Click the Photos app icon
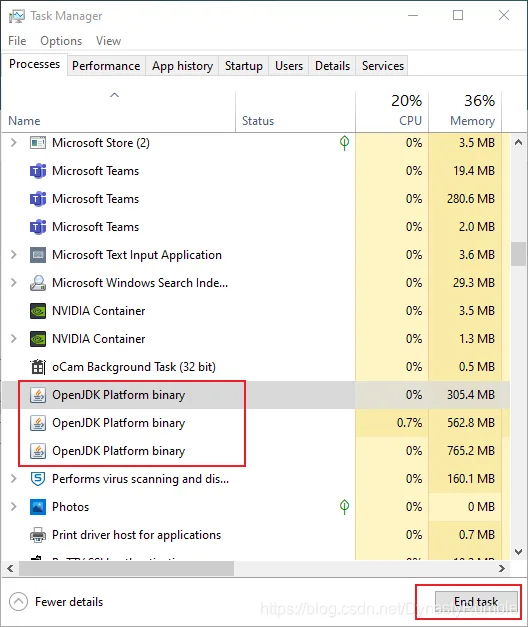 (38, 507)
